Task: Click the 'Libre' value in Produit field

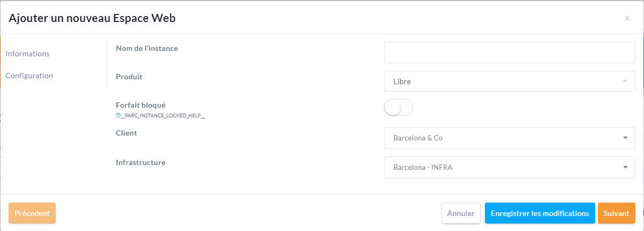Action: click(402, 81)
